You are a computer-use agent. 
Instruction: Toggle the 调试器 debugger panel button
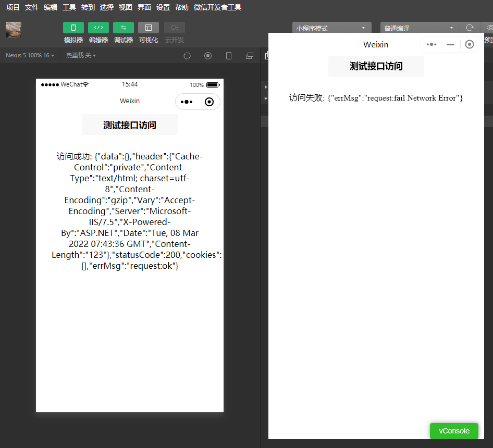click(123, 28)
